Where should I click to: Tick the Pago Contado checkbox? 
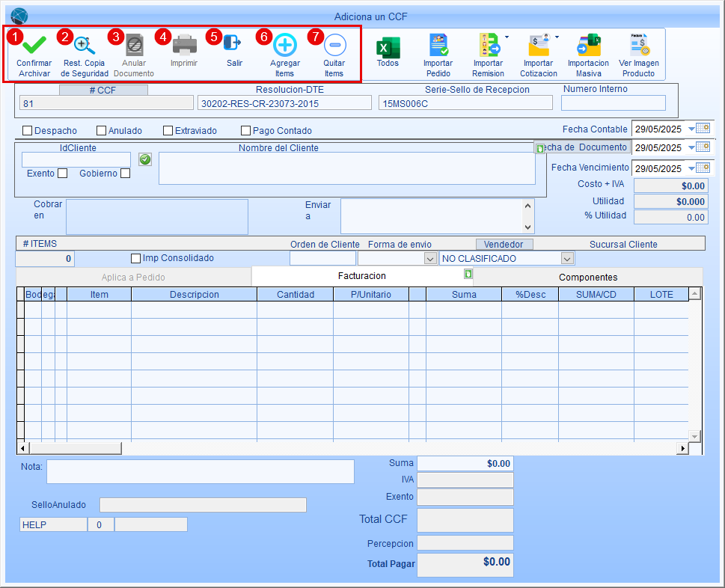click(245, 131)
